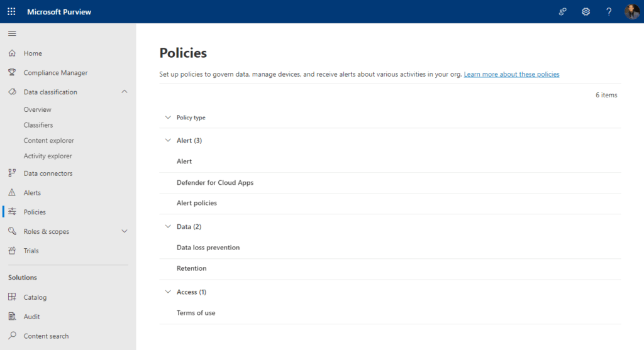Screen dimensions: 644x350
Task: Click the Access (1) group label
Action: click(191, 292)
